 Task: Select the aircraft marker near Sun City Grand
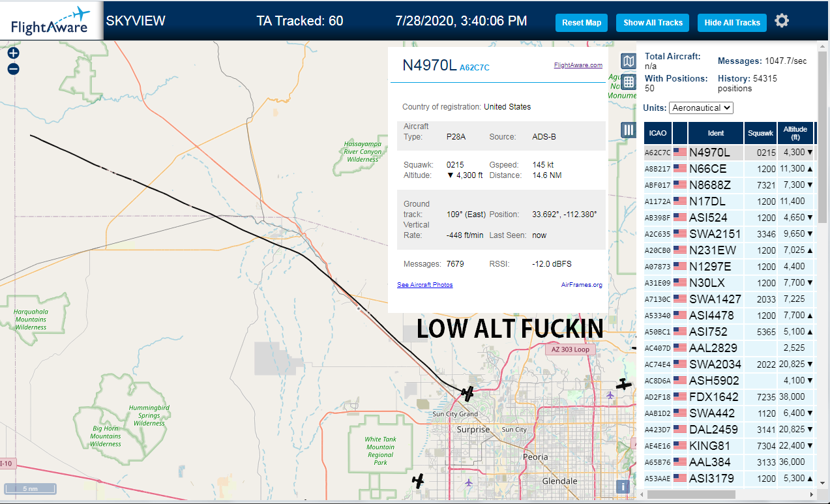tap(467, 393)
